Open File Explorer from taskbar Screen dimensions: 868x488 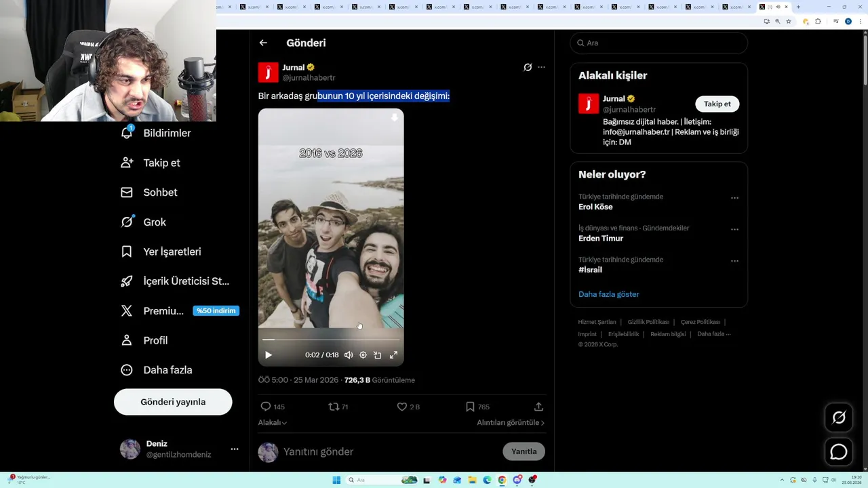(x=473, y=480)
